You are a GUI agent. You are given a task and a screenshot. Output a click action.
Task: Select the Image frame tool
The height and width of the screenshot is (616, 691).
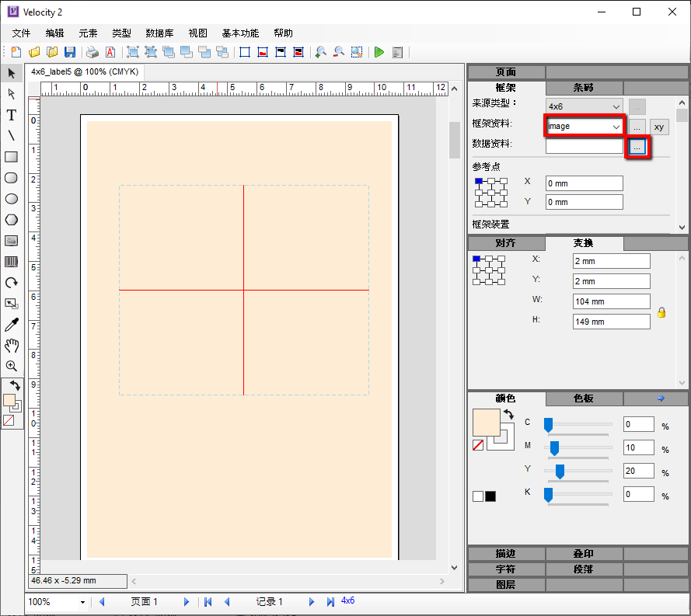click(x=12, y=240)
